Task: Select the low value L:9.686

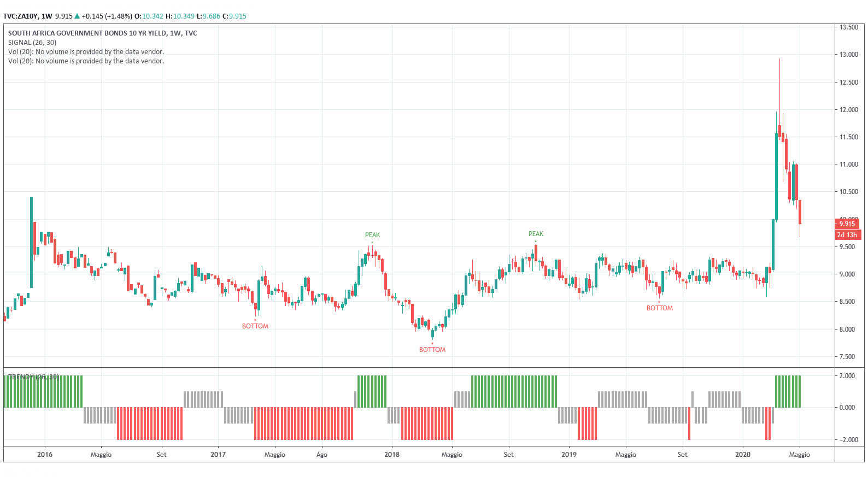Action: coord(208,16)
